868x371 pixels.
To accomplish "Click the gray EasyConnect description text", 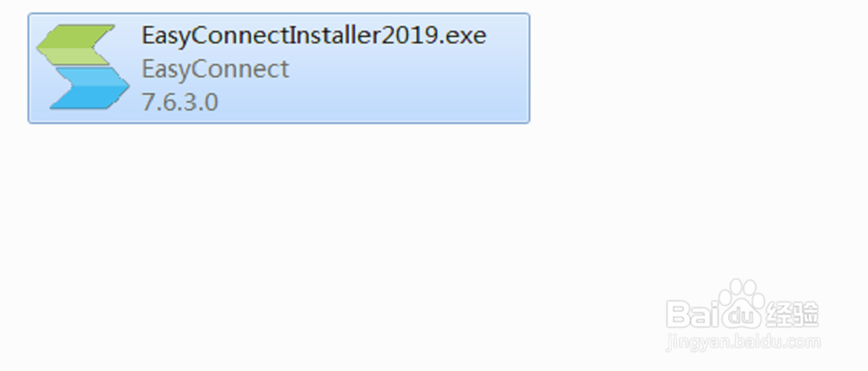I will click(x=215, y=70).
